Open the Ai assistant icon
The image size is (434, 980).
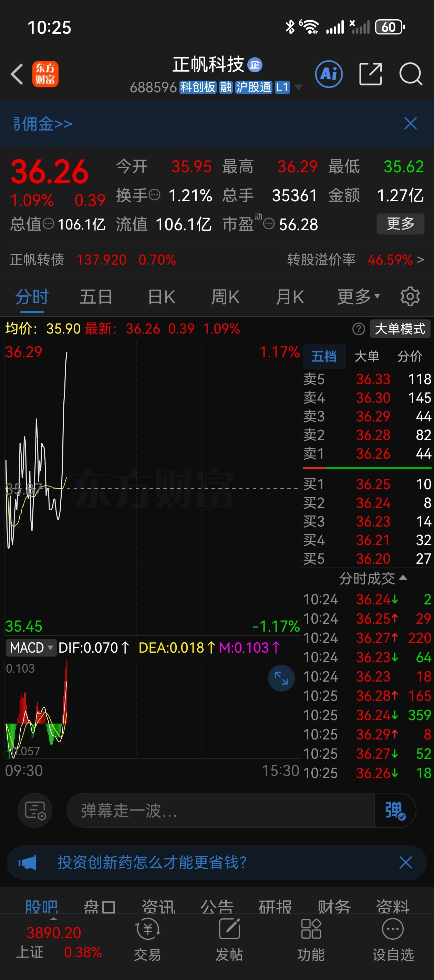point(329,74)
